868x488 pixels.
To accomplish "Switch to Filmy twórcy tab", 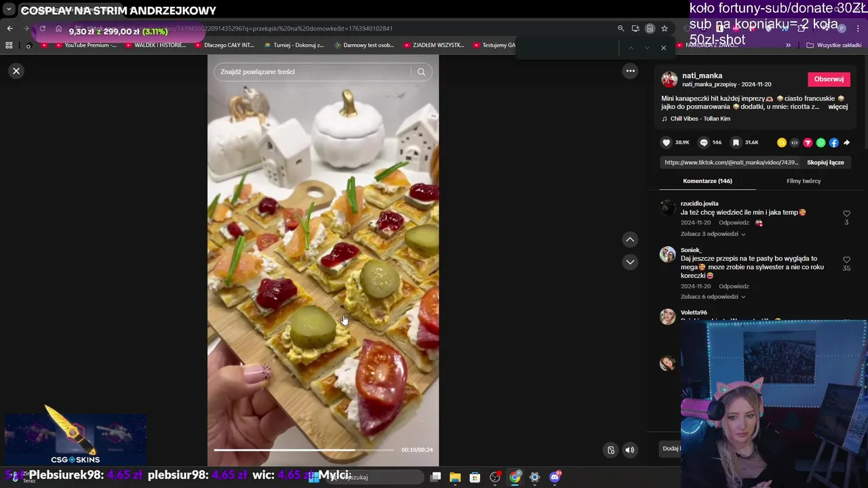I will tap(804, 181).
